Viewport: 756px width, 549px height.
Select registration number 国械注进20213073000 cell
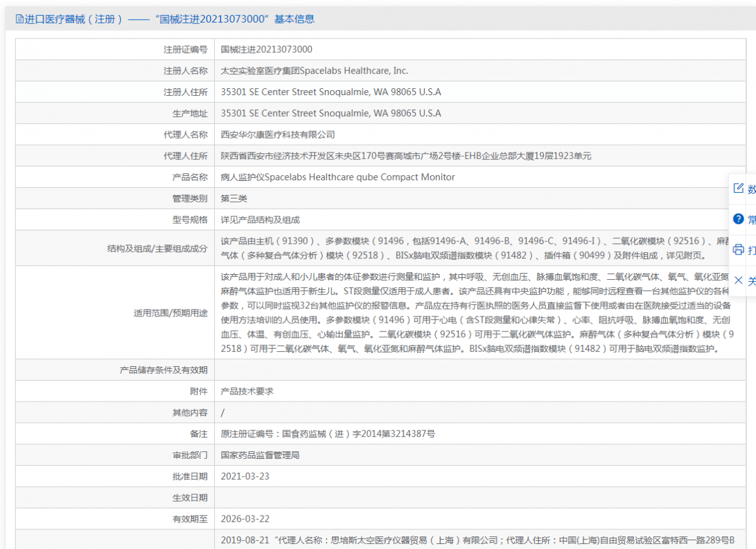(x=266, y=50)
